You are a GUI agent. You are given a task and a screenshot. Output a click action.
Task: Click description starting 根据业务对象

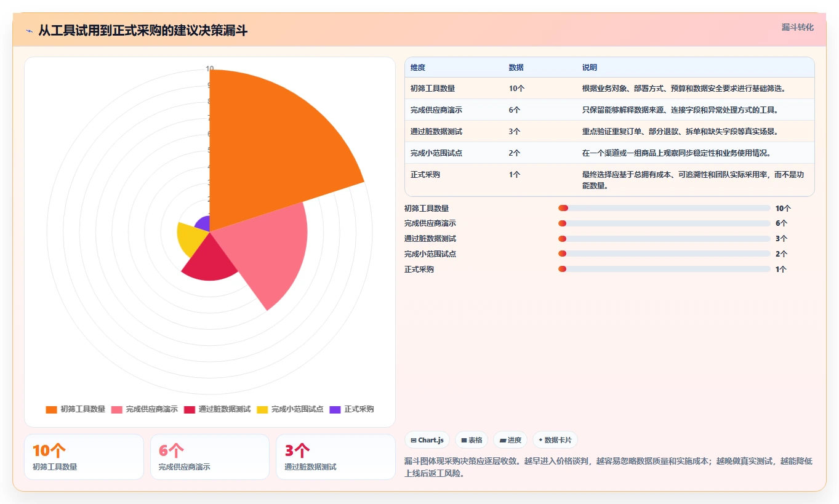tap(683, 89)
